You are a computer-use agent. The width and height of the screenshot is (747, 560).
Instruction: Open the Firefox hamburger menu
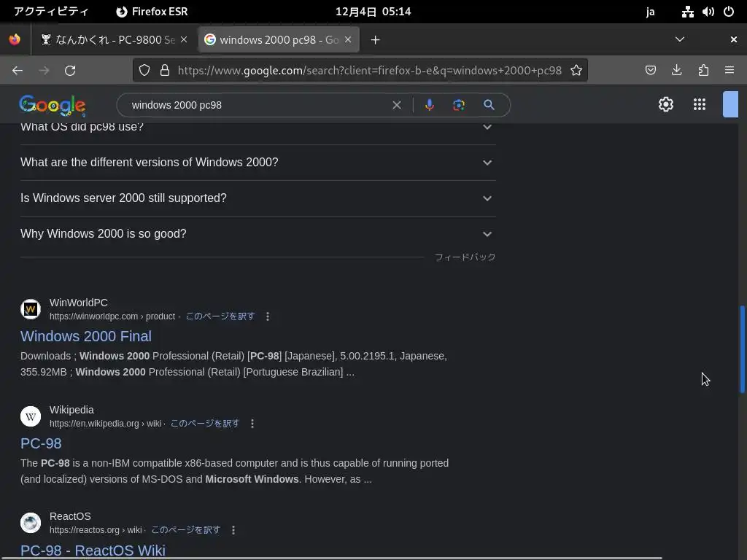coord(729,71)
